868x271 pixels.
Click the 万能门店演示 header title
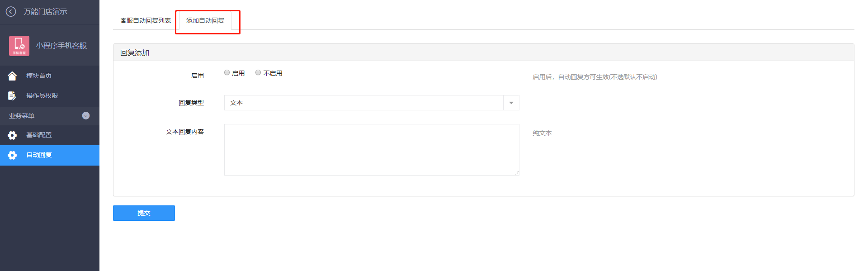(x=45, y=12)
